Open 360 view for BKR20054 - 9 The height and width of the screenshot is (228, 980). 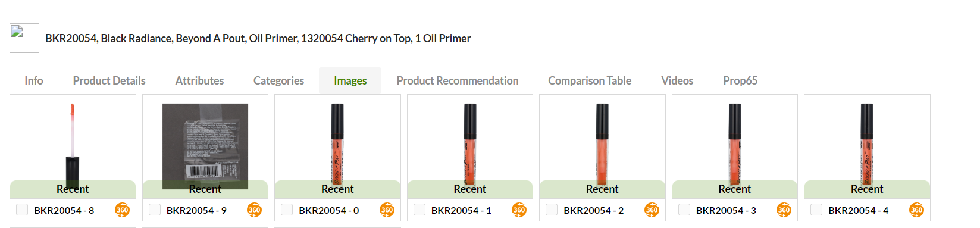[254, 210]
